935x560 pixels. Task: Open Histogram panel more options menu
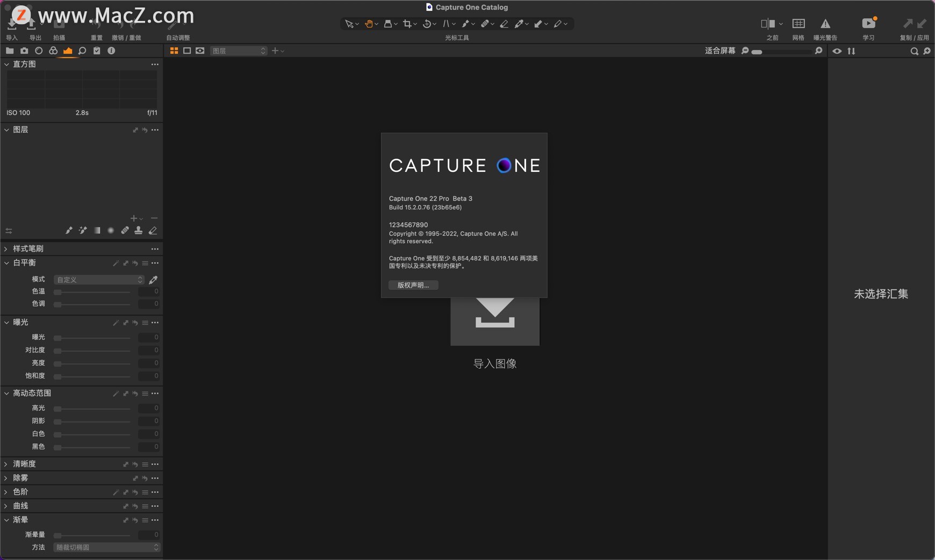pos(155,64)
